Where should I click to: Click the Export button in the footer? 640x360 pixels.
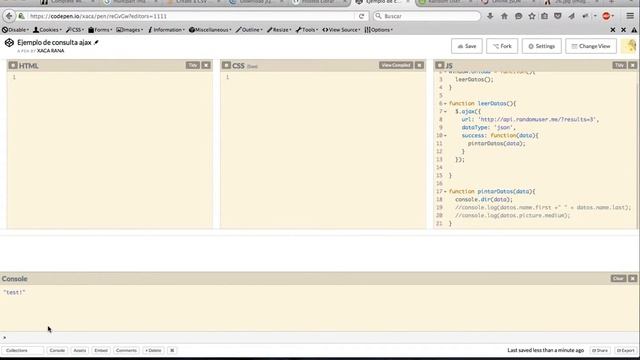(x=625, y=350)
